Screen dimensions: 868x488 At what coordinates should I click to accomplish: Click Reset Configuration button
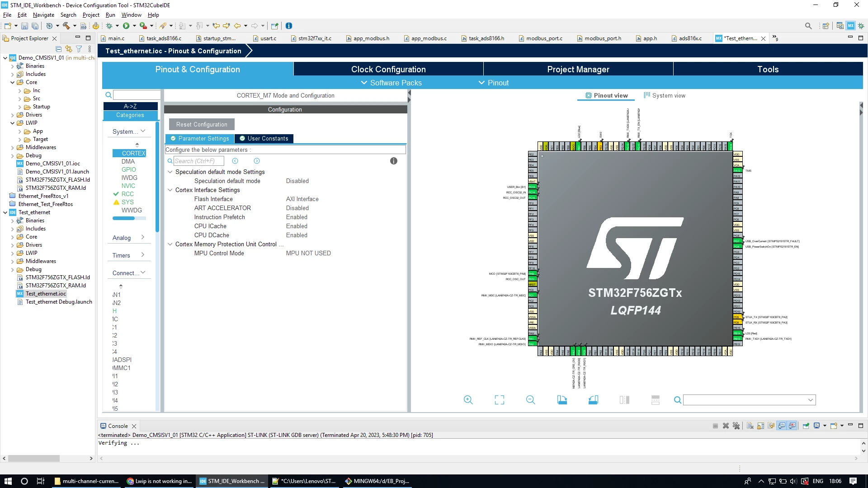pyautogui.click(x=202, y=124)
